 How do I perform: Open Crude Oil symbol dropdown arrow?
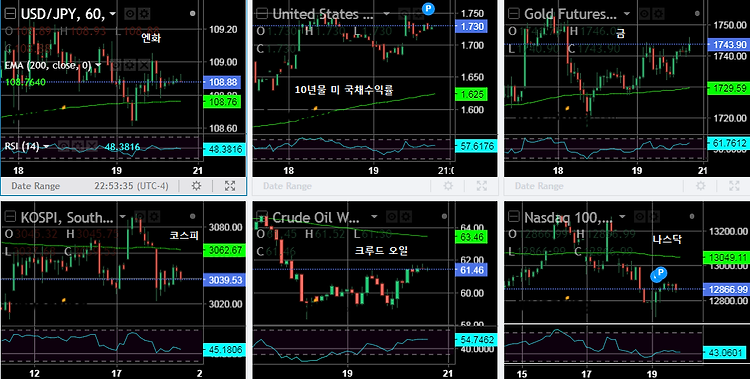pyautogui.click(x=375, y=217)
